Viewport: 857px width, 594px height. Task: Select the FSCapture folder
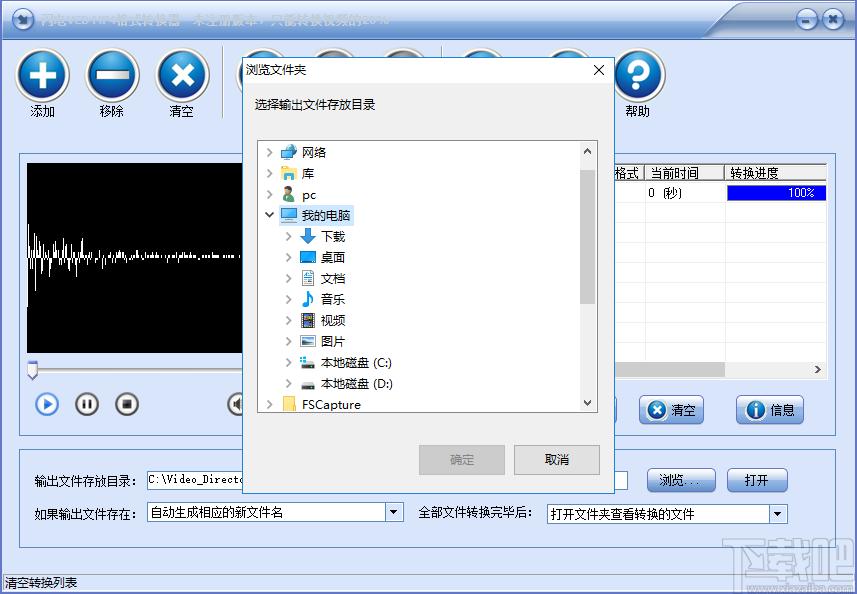(331, 404)
